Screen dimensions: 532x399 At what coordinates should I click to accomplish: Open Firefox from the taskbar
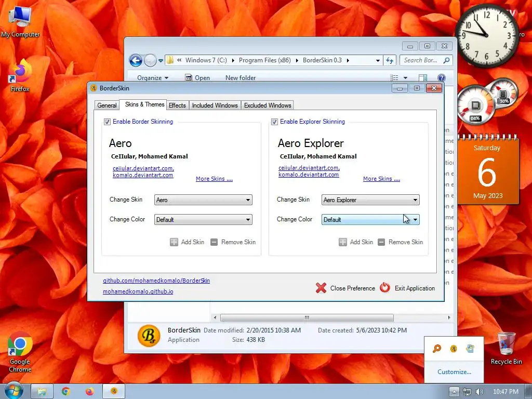[89, 392]
